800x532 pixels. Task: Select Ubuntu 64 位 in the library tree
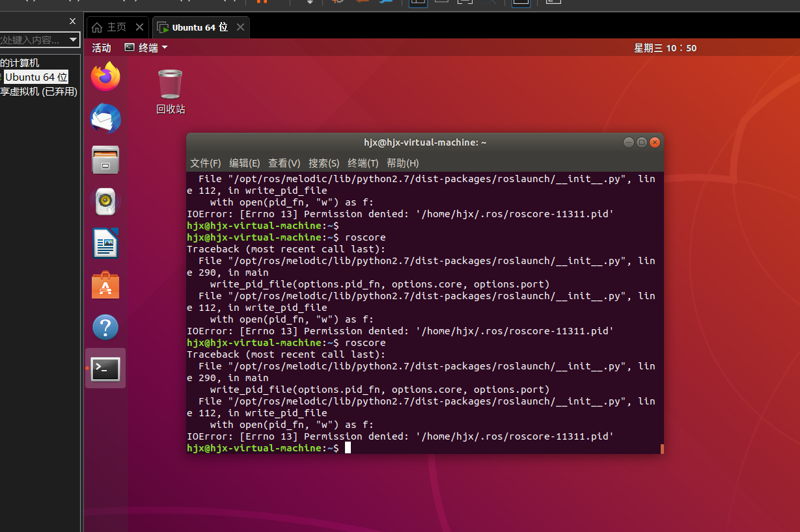click(36, 77)
